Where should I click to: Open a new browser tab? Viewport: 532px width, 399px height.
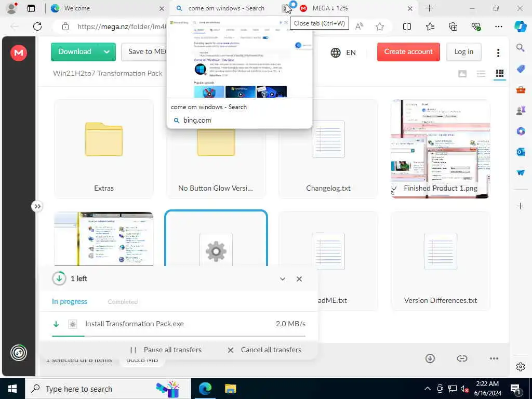click(429, 8)
